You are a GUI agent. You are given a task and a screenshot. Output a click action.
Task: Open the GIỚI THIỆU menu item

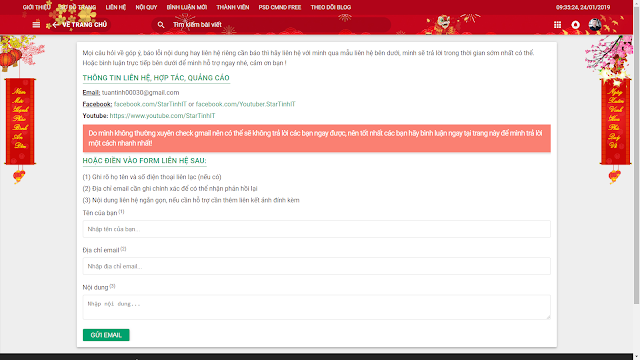click(37, 7)
